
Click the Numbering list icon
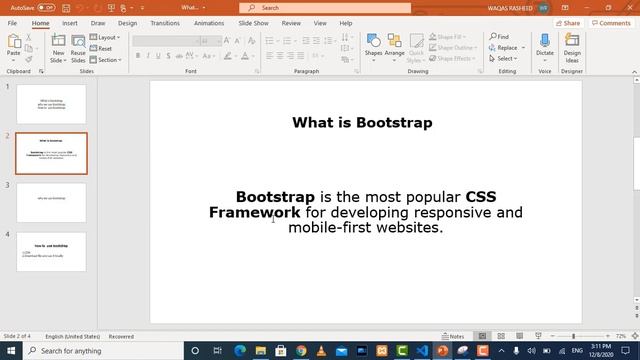click(x=287, y=41)
